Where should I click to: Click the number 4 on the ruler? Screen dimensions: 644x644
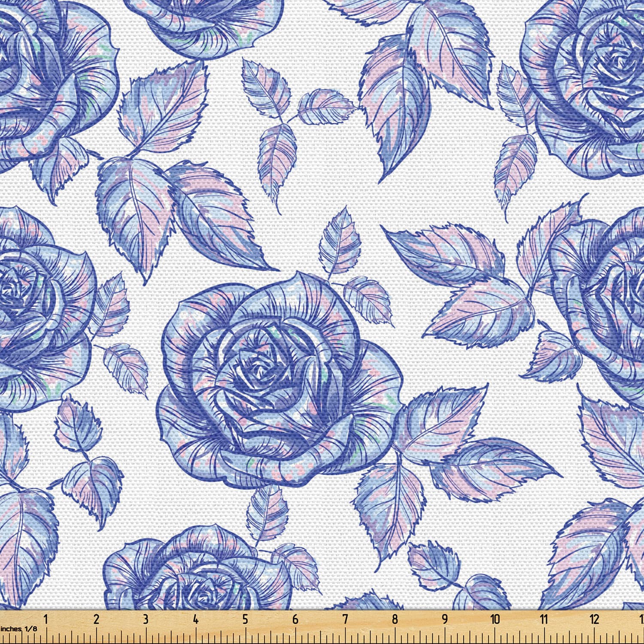click(x=196, y=619)
